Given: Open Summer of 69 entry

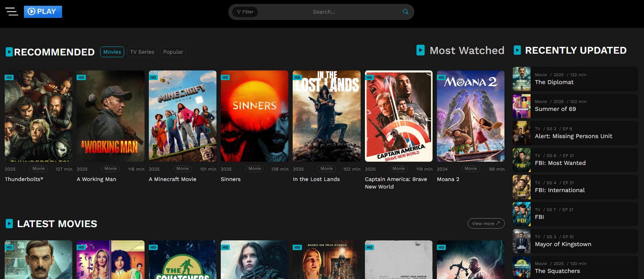Looking at the screenshot, I should pyautogui.click(x=575, y=106).
